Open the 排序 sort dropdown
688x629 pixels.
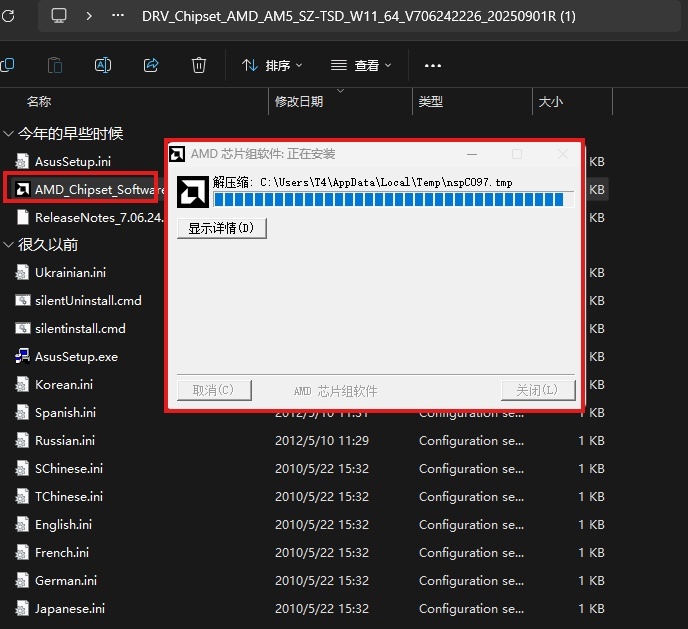tap(272, 65)
